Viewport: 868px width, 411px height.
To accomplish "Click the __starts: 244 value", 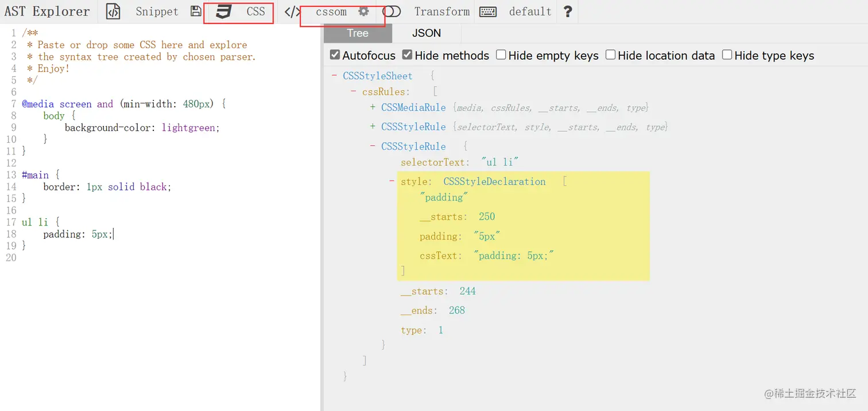I will (x=467, y=291).
